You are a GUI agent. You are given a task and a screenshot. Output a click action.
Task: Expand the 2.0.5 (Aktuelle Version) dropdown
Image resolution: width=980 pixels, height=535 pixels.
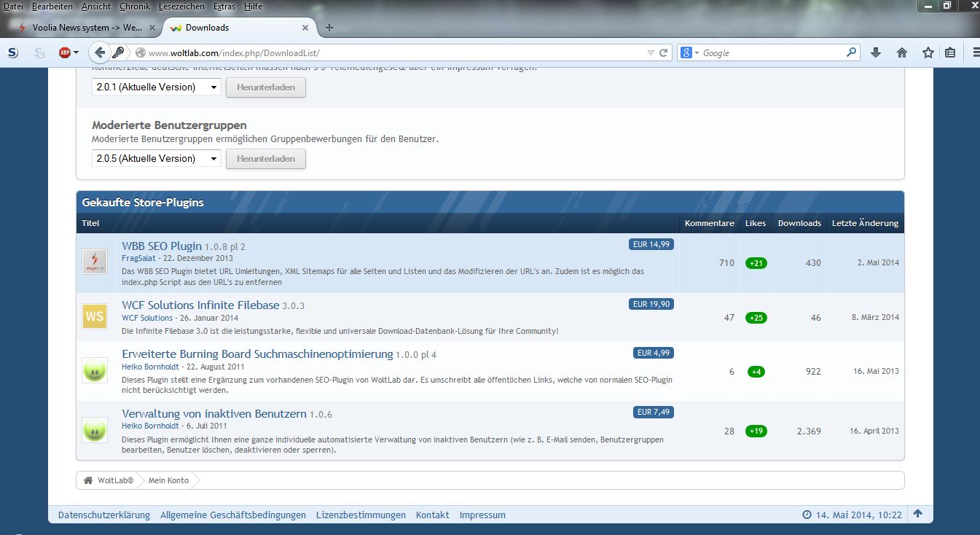click(x=156, y=159)
